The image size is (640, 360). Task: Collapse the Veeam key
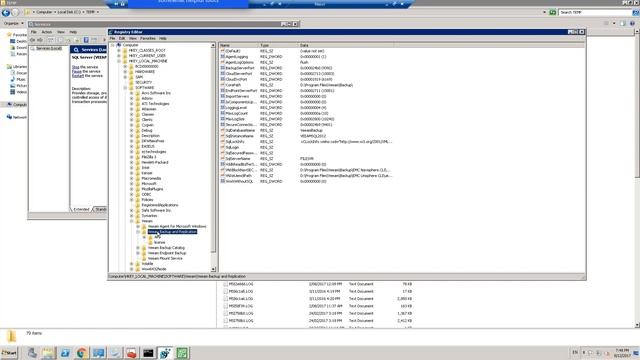[132, 221]
